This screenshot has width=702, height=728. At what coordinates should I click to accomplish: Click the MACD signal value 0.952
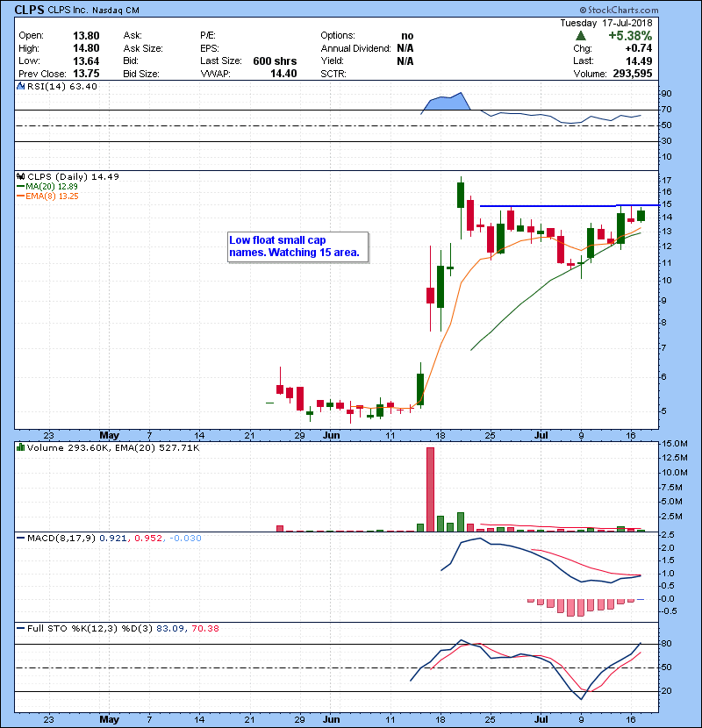tap(148, 539)
